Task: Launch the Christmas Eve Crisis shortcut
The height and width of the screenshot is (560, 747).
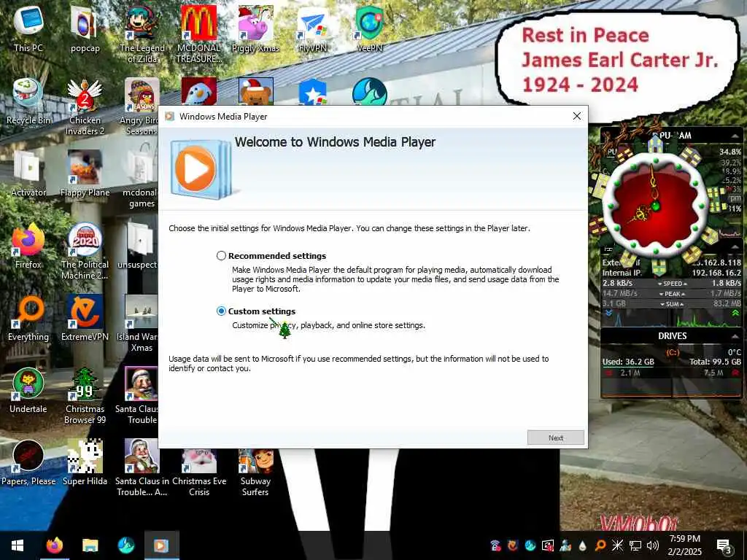Action: (198, 472)
